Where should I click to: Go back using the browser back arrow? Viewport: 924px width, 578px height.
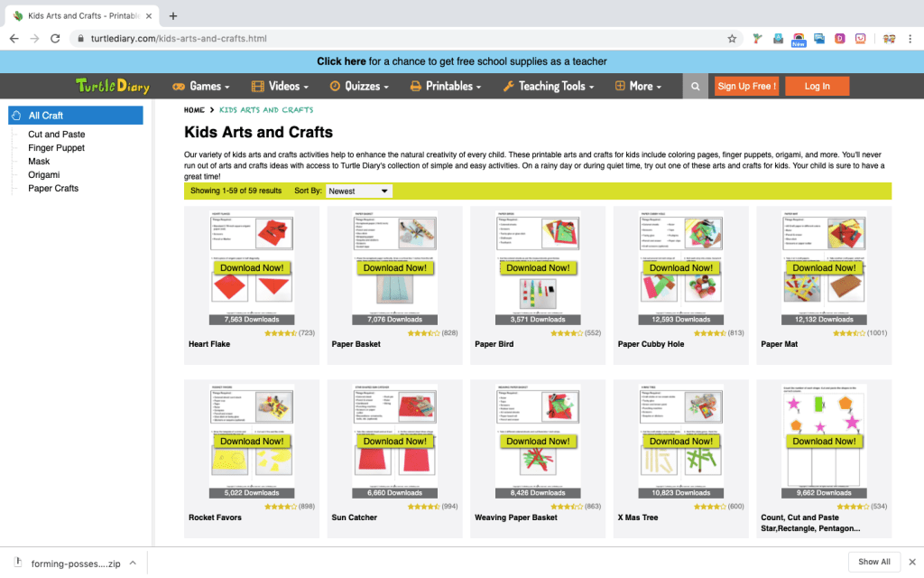coord(14,39)
